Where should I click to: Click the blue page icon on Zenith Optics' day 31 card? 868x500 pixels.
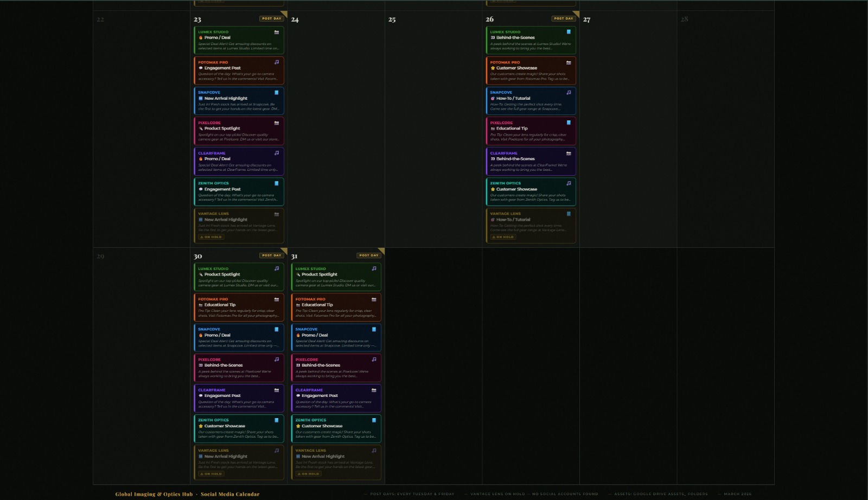(x=374, y=420)
